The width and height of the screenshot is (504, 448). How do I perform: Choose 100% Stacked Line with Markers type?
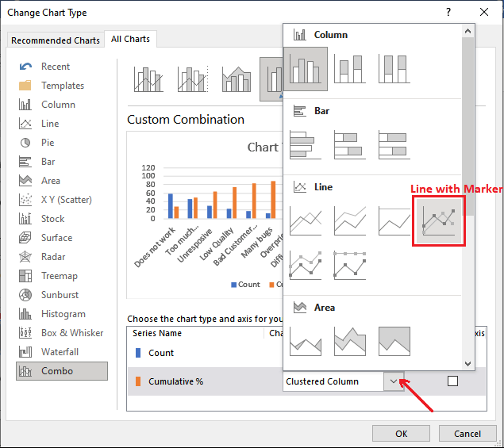(350, 266)
